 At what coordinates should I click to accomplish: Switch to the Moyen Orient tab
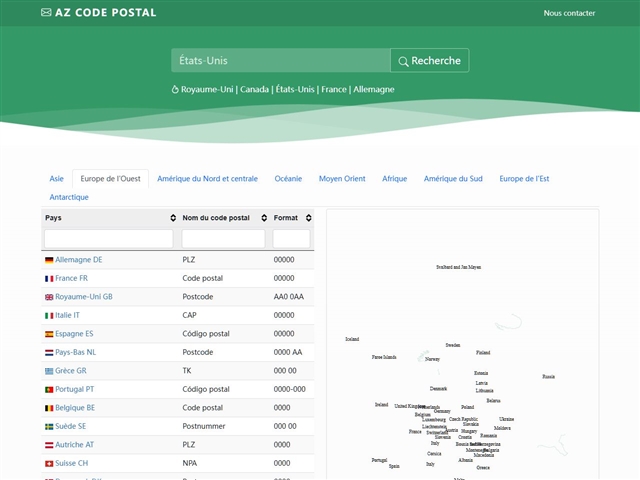tap(342, 179)
